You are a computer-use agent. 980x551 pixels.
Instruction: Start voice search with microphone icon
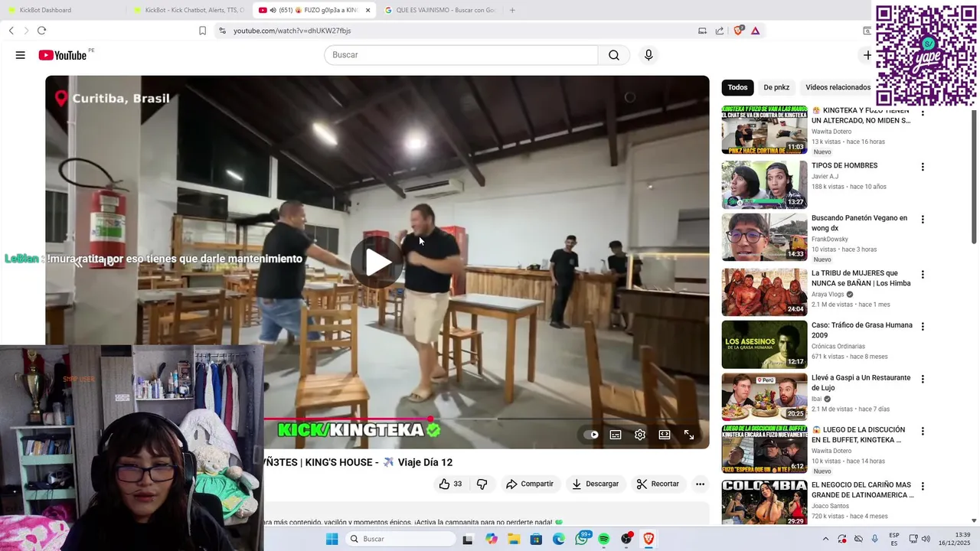(648, 55)
